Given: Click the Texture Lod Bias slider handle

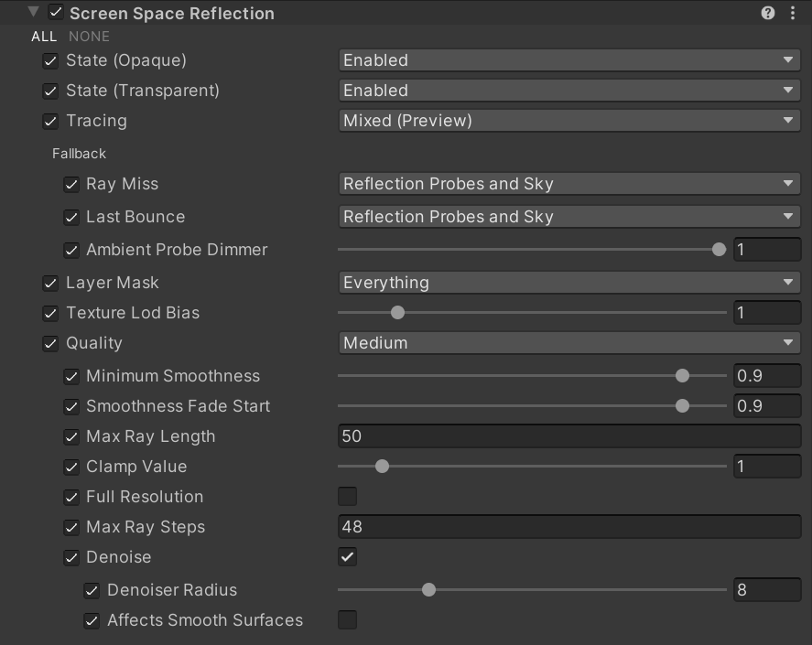Looking at the screenshot, I should tap(397, 313).
